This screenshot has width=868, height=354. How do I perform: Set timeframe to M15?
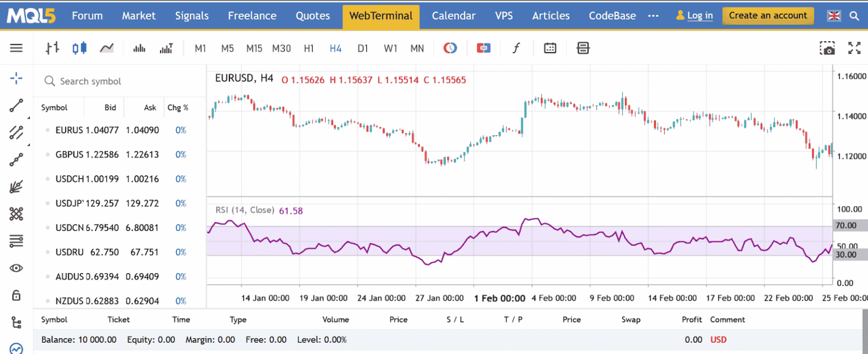[254, 49]
